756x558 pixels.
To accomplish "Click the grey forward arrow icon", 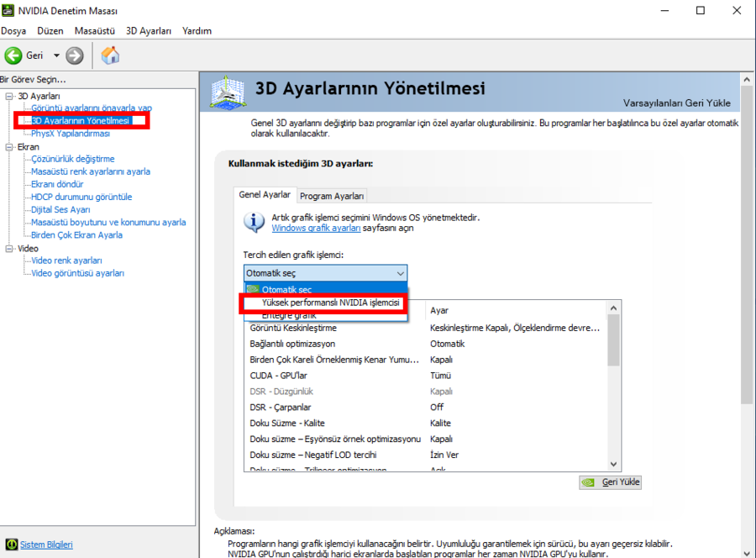I will tap(74, 55).
